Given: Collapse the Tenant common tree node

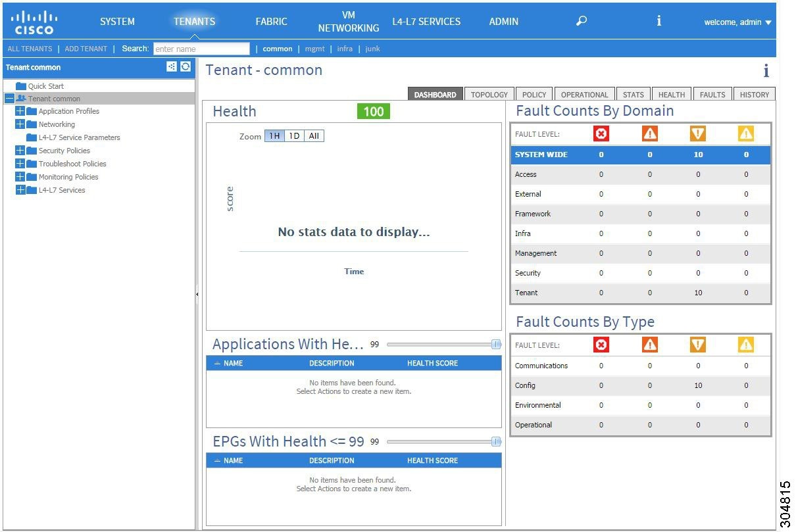Looking at the screenshot, I should [9, 99].
